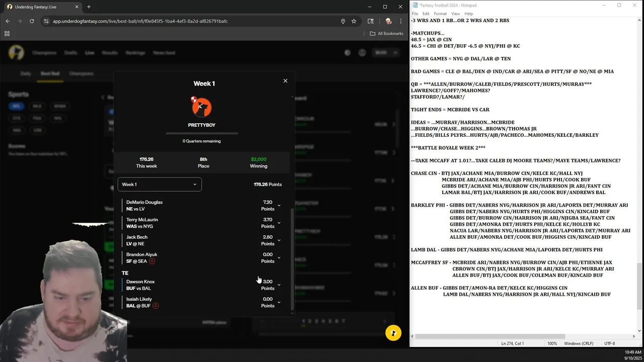The image size is (644, 362).
Task: Select the Underdog Fantasy: Live browser tab
Action: tap(42, 7)
